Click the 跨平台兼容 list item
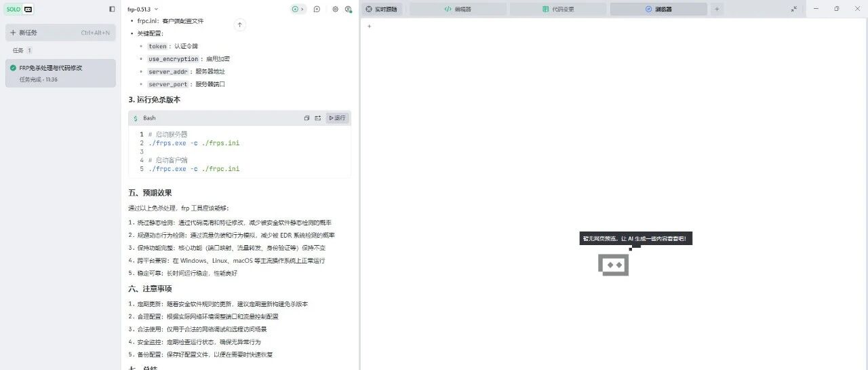 click(227, 261)
